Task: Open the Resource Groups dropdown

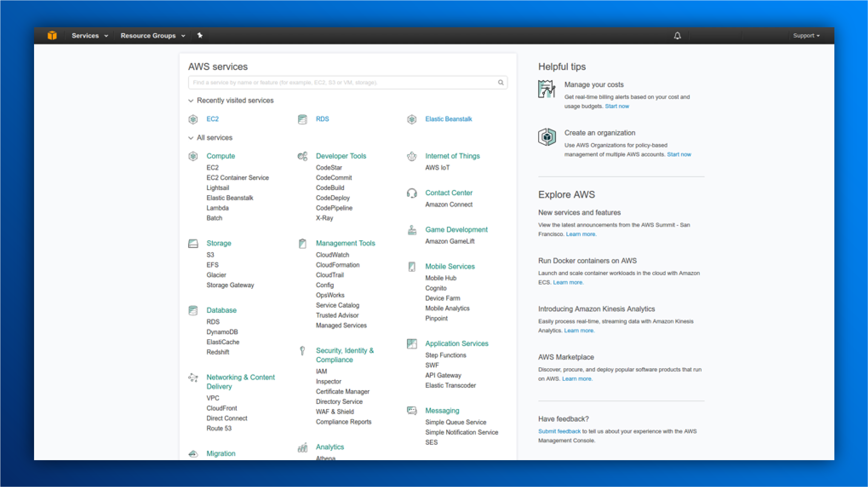Action: tap(153, 36)
